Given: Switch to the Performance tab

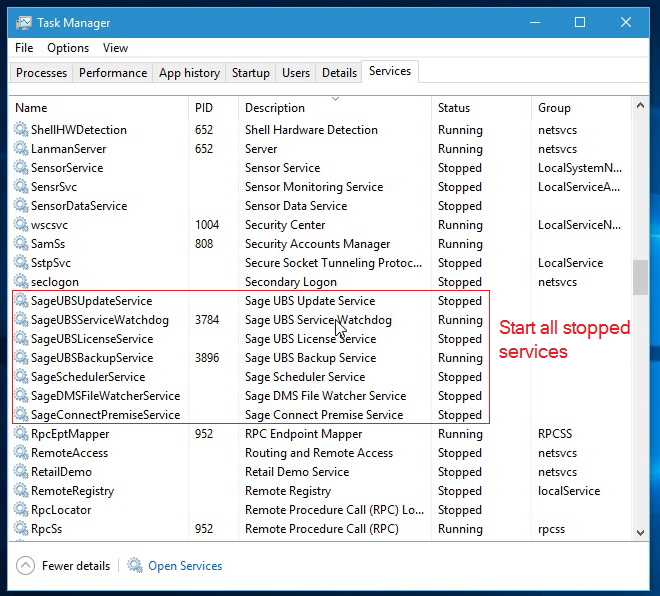Looking at the screenshot, I should (113, 73).
